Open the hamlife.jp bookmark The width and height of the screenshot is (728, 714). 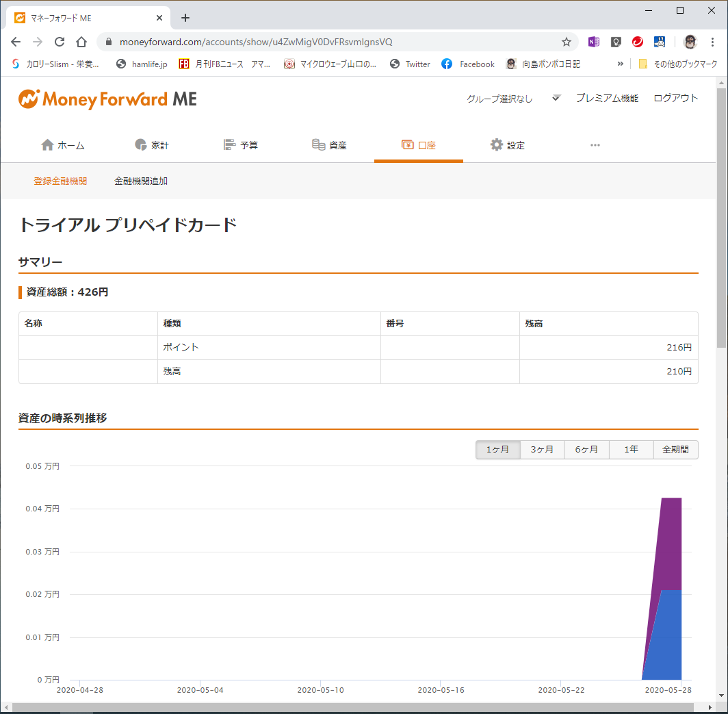click(142, 64)
